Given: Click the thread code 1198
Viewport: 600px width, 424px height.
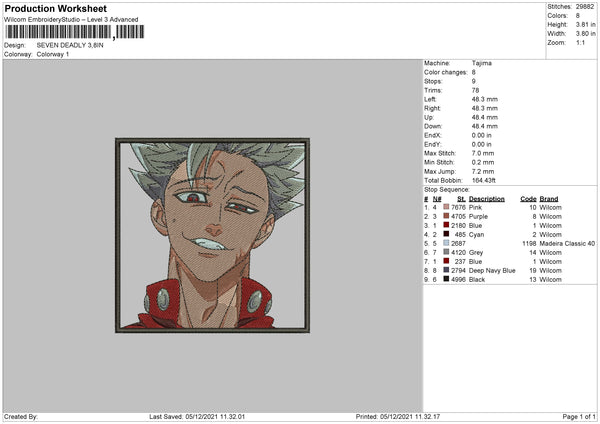Looking at the screenshot, I should (529, 243).
